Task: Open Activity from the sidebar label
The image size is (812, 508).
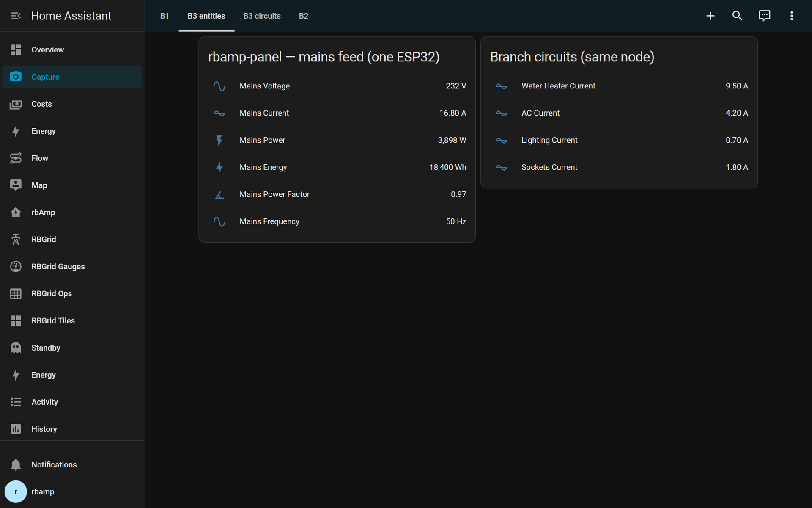Action: pos(44,402)
